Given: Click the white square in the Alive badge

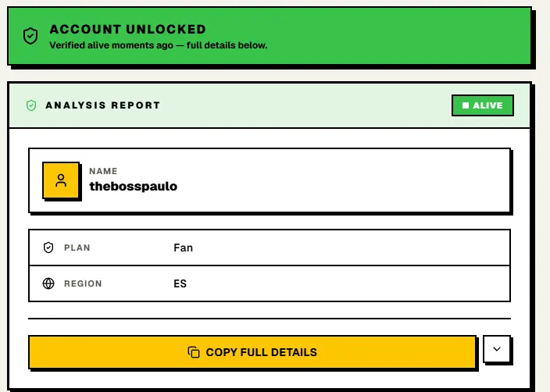Looking at the screenshot, I should point(466,105).
